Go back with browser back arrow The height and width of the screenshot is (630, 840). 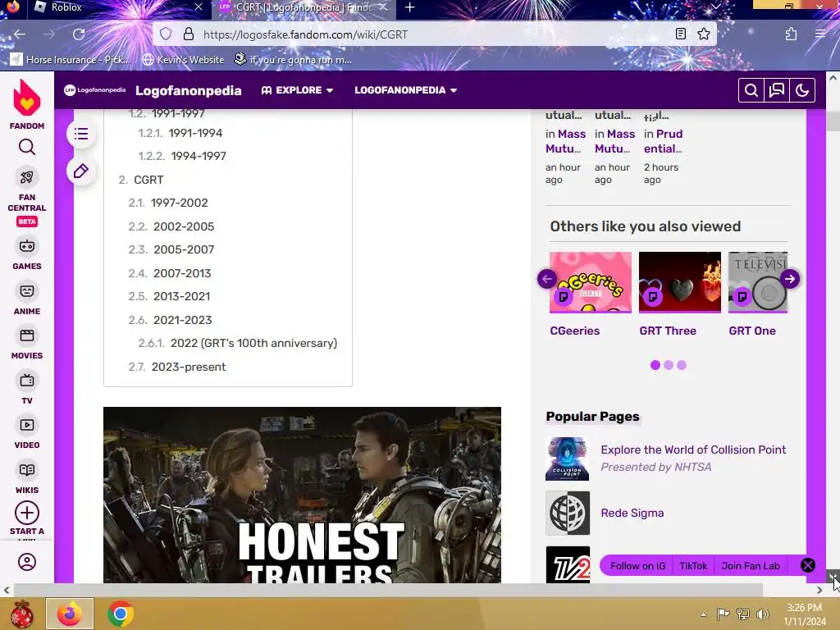tap(20, 34)
